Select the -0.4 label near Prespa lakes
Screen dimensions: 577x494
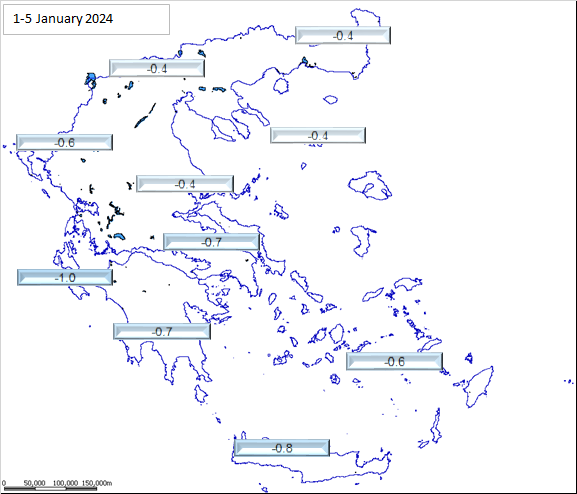tap(157, 68)
